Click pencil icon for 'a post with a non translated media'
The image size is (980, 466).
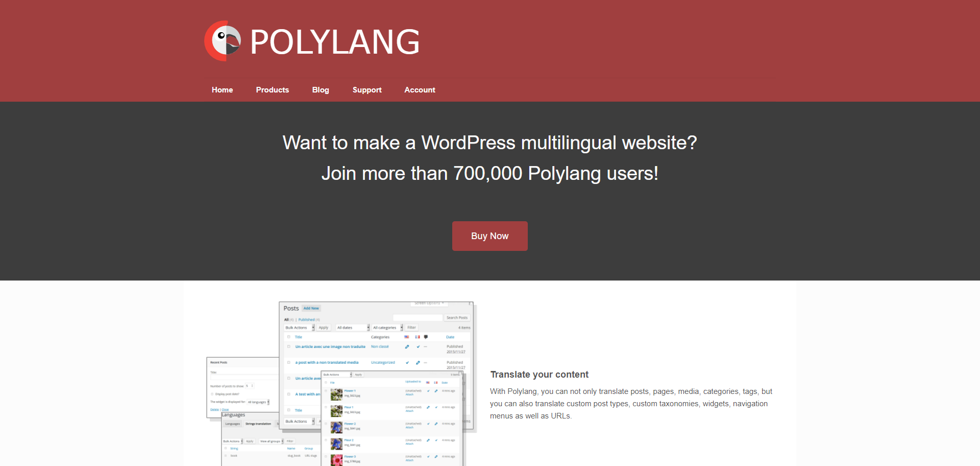click(418, 363)
